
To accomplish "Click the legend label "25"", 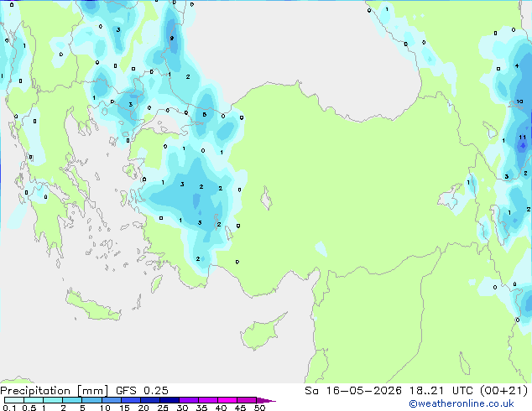I will 163,408.
